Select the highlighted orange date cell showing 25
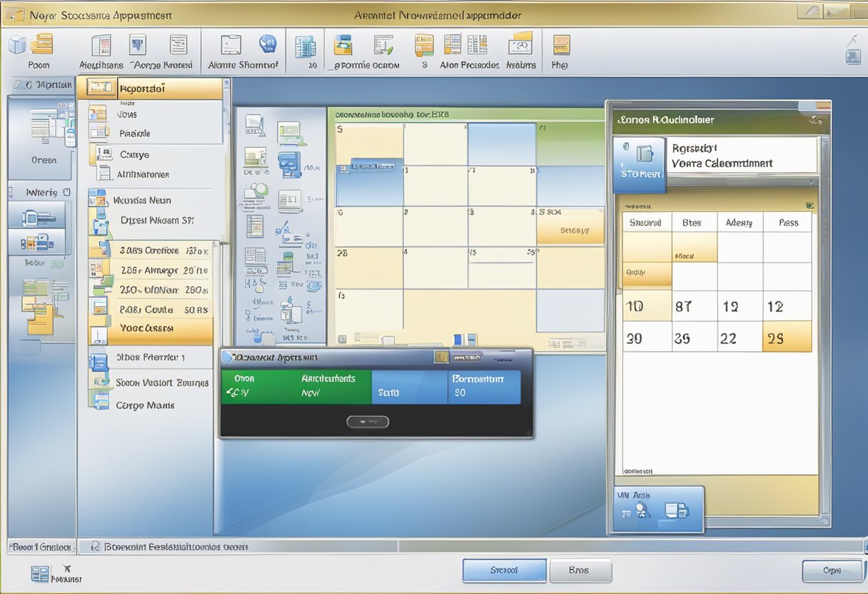 (x=787, y=338)
